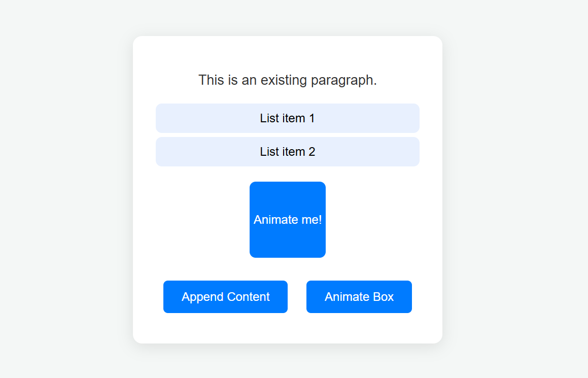Select List item 1

(x=287, y=118)
